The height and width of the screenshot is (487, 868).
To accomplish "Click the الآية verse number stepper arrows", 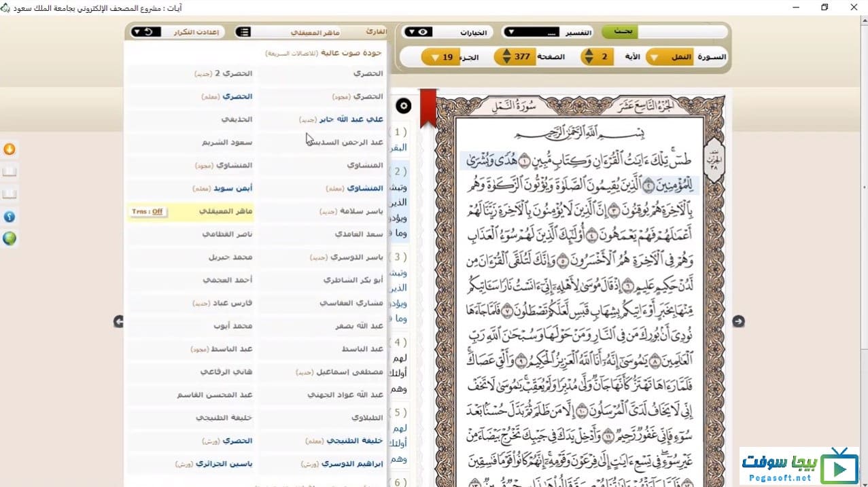I will click(x=588, y=57).
